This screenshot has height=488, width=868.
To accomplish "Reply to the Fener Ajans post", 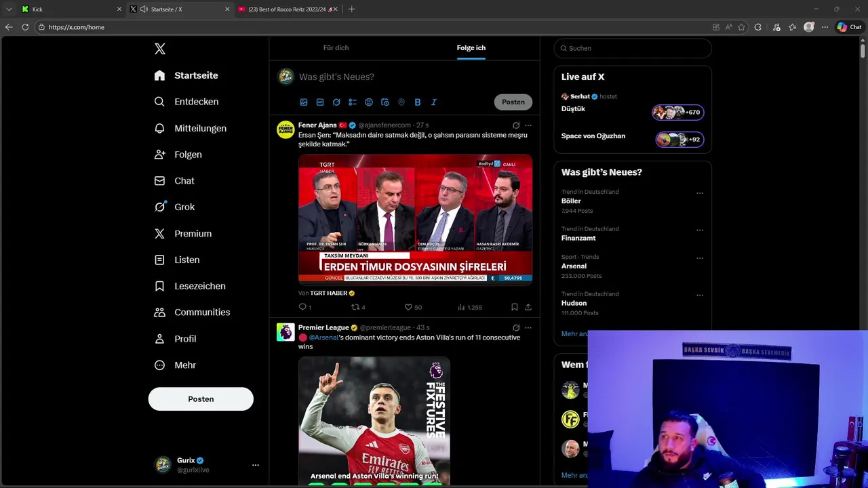I will [304, 307].
